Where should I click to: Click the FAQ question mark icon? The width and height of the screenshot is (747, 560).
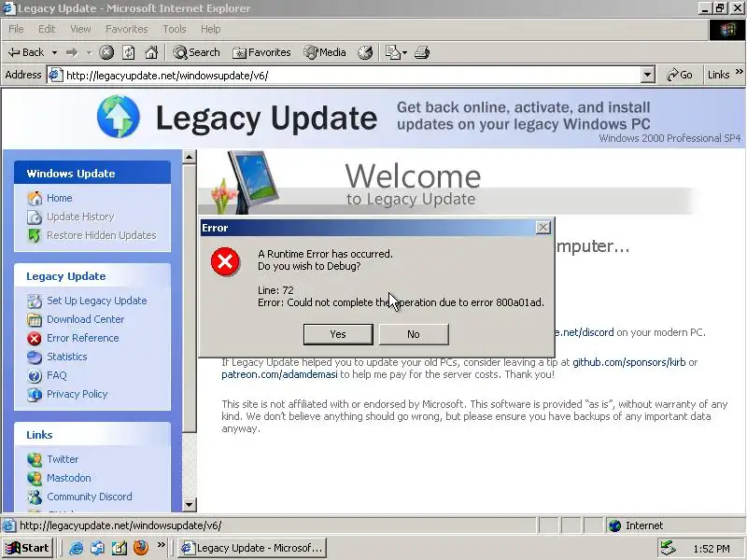point(35,376)
